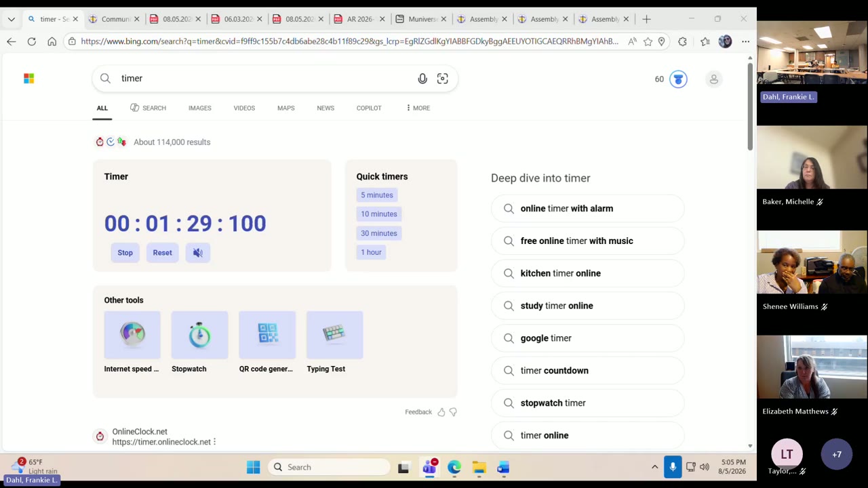Image resolution: width=868 pixels, height=488 pixels.
Task: Search timer countdown suggestion
Action: point(587,371)
